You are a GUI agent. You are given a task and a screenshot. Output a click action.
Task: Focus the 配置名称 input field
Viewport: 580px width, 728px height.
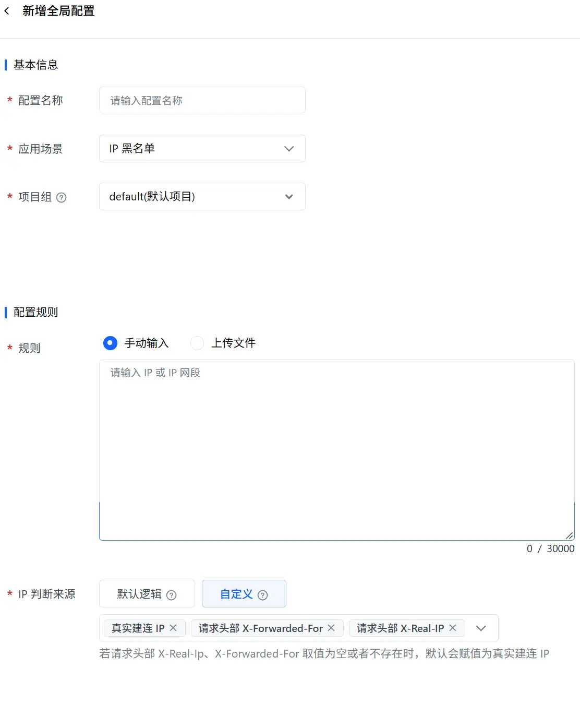pyautogui.click(x=202, y=100)
